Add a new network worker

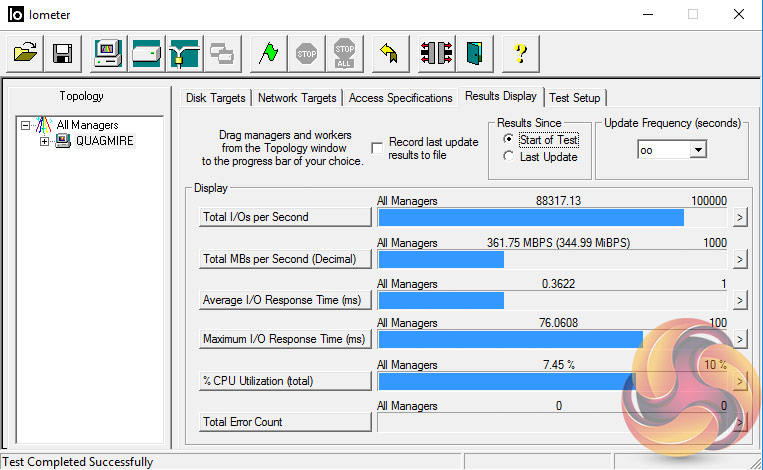click(x=184, y=53)
